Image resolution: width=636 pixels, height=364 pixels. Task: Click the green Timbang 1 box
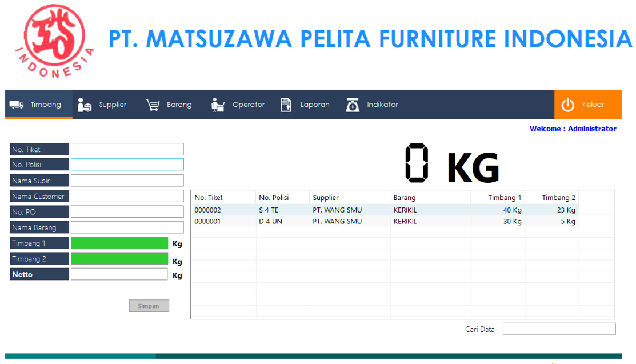pyautogui.click(x=119, y=243)
